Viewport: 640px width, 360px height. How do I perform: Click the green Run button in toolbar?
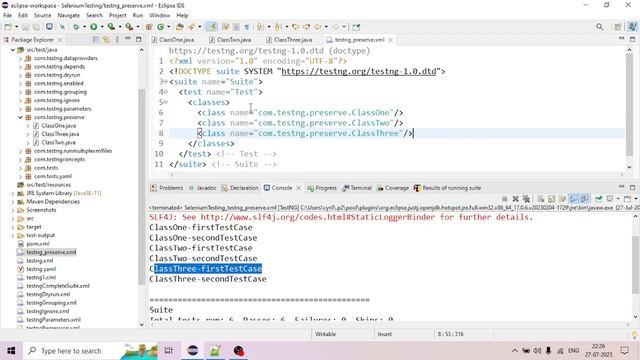(93, 27)
